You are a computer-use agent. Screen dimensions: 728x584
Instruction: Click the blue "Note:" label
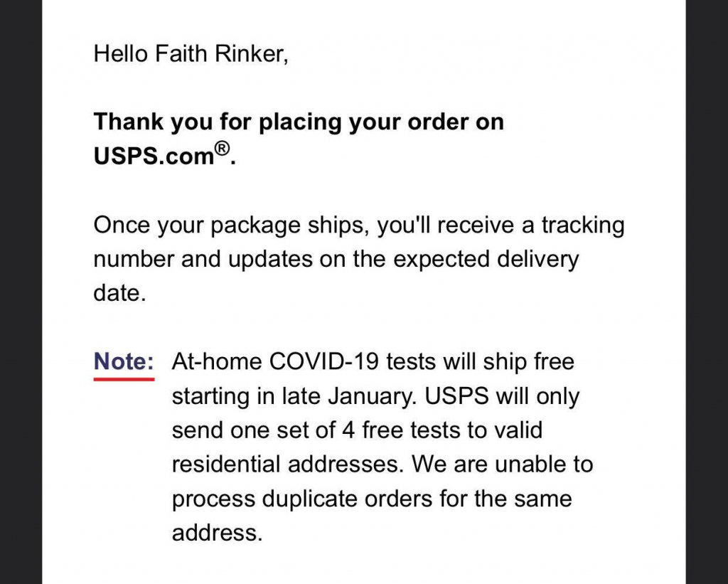[x=124, y=361]
